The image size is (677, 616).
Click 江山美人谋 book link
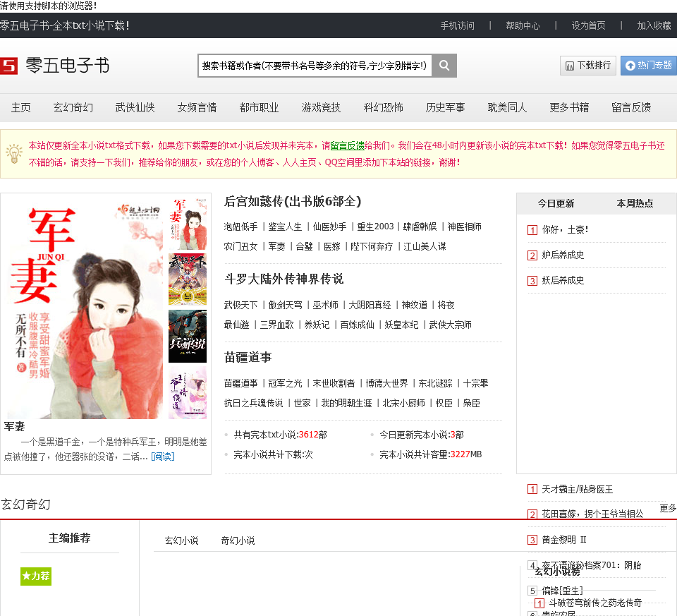425,247
